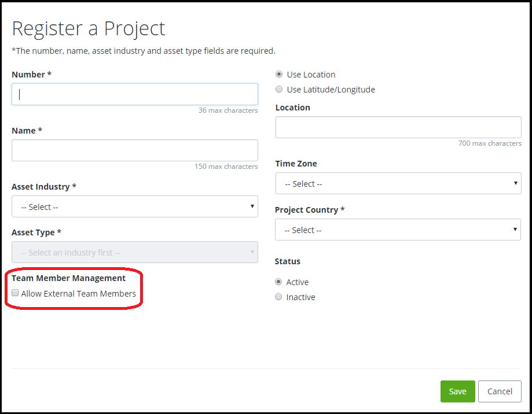Screen dimensions: 532x414
Task: Click the Use Latitude/Longitude label text
Action: coord(331,90)
